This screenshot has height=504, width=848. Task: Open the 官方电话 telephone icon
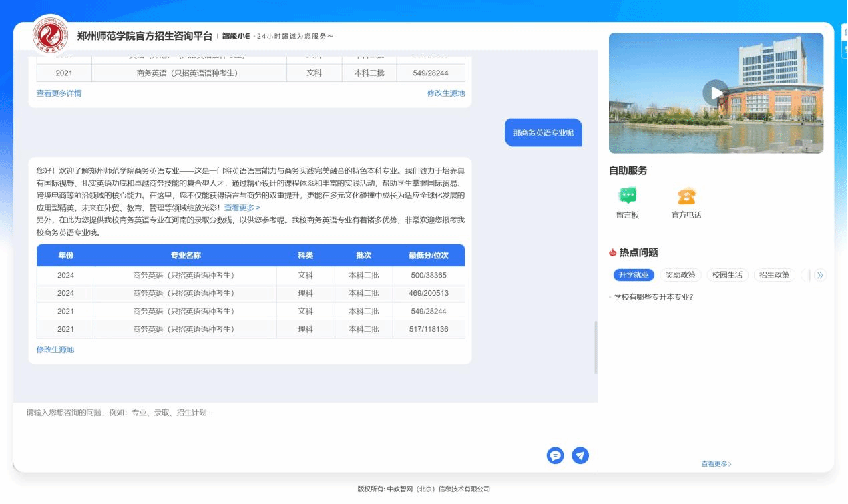coord(686,196)
